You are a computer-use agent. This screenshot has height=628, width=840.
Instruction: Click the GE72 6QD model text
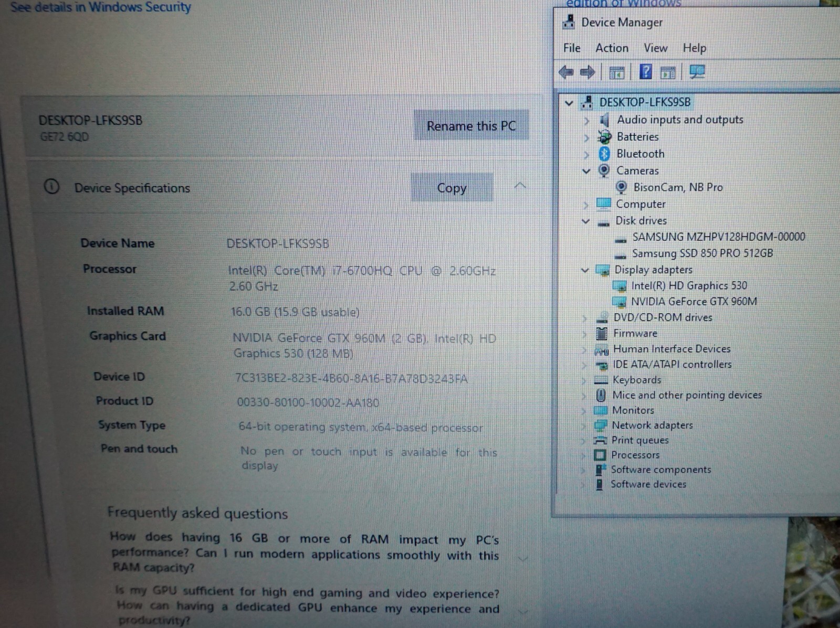point(65,137)
